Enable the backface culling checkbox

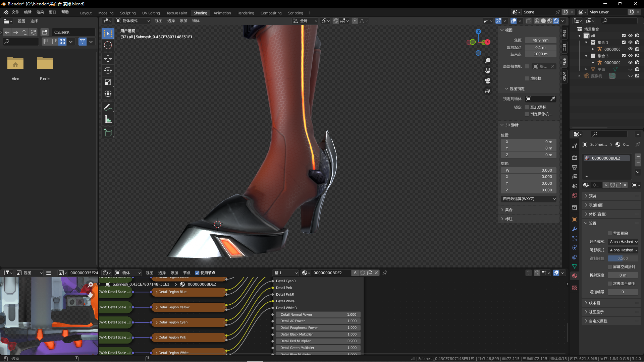[610, 233]
